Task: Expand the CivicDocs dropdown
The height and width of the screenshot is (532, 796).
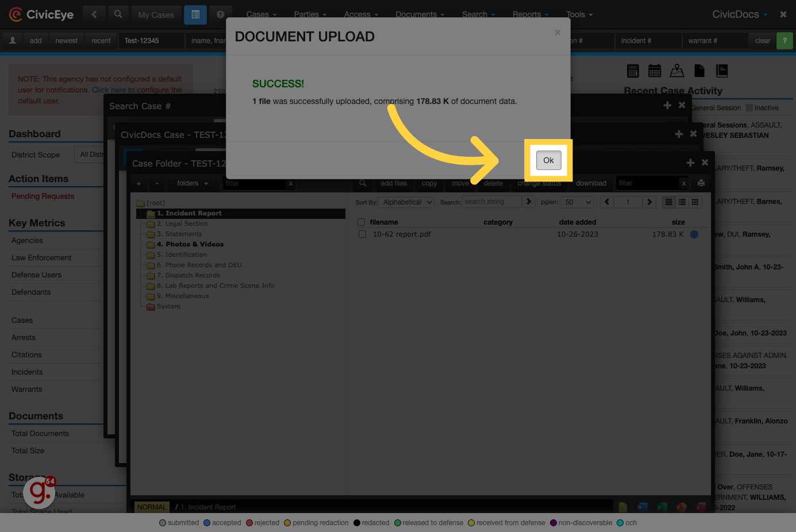Action: [x=740, y=14]
